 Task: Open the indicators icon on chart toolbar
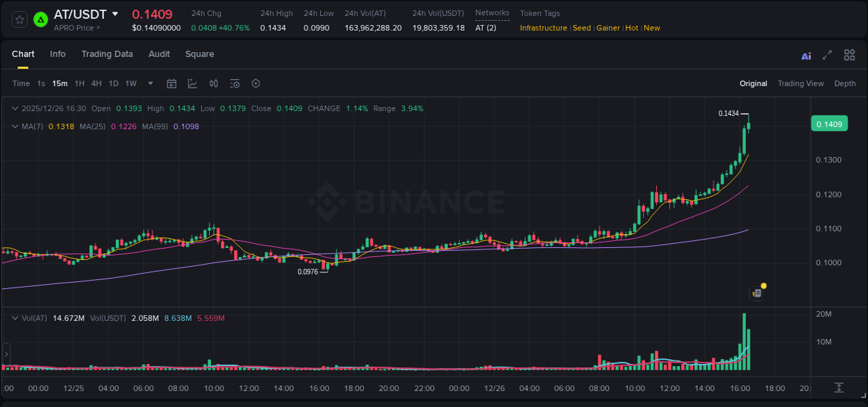tap(214, 83)
